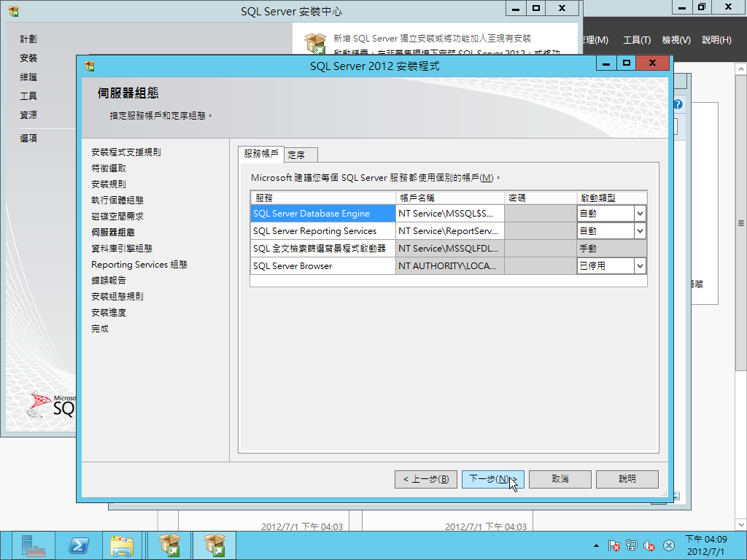Click 安裝程式支援規則 step in sidebar
The height and width of the screenshot is (560, 747).
click(x=125, y=152)
